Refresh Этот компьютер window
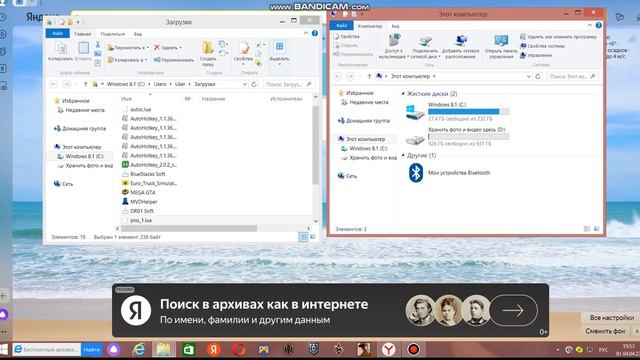Image resolution: width=640 pixels, height=360 pixels. coord(538,76)
